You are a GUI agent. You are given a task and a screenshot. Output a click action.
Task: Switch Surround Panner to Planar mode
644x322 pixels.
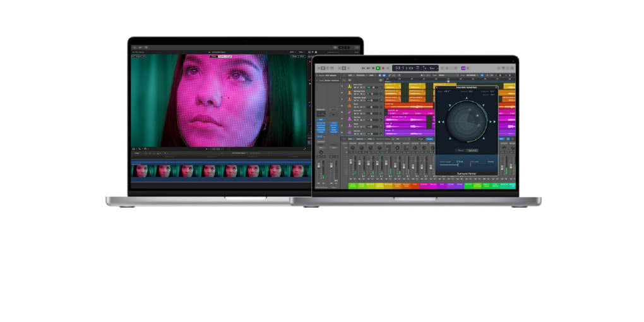pos(462,150)
